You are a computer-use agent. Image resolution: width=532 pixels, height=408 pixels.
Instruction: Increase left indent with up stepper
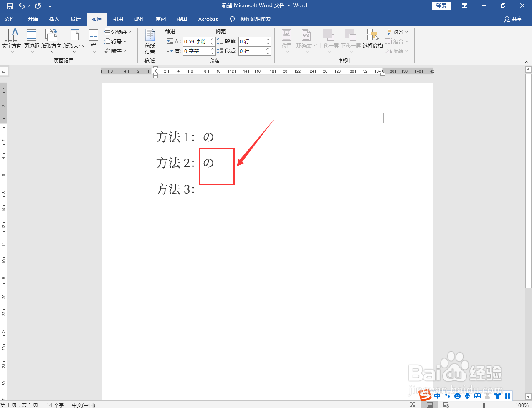[x=213, y=39]
